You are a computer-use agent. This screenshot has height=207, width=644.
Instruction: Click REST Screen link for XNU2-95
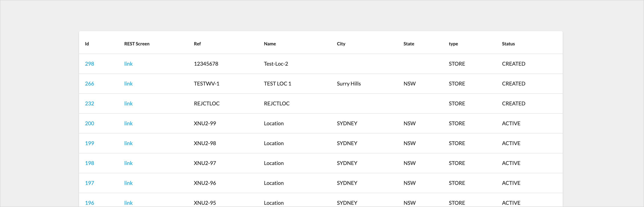coord(128,203)
